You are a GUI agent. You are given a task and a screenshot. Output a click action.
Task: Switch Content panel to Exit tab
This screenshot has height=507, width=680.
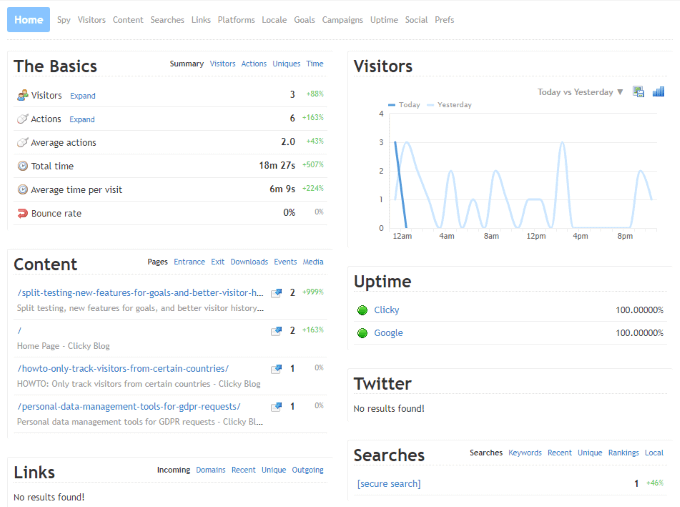pos(218,262)
